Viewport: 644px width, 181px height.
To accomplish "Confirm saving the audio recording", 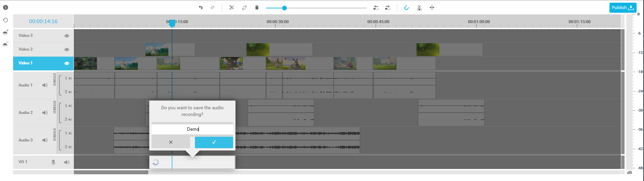I will tap(214, 142).
